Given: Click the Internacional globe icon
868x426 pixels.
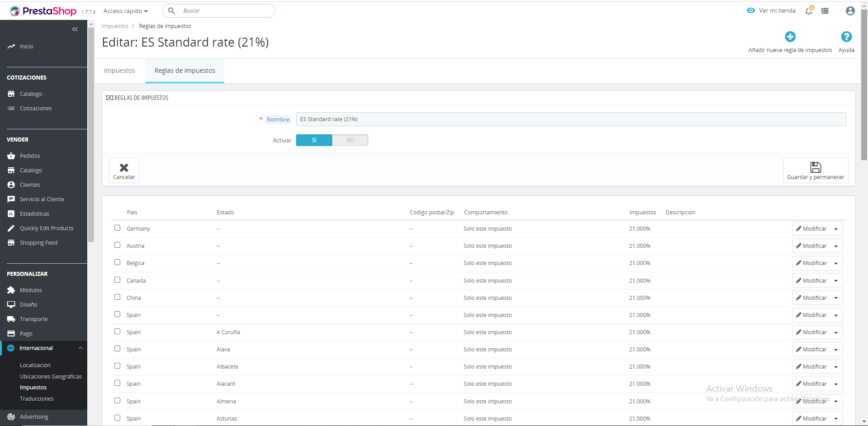Looking at the screenshot, I should coord(11,348).
